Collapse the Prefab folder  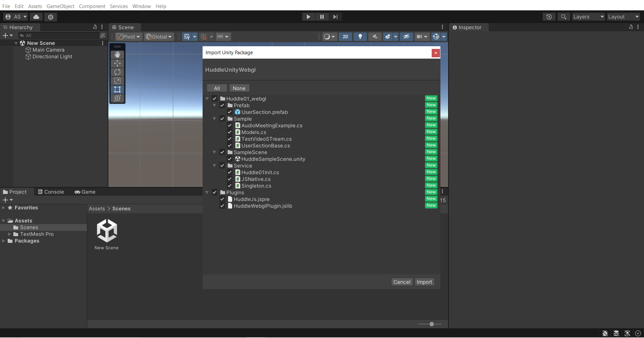[x=214, y=106]
